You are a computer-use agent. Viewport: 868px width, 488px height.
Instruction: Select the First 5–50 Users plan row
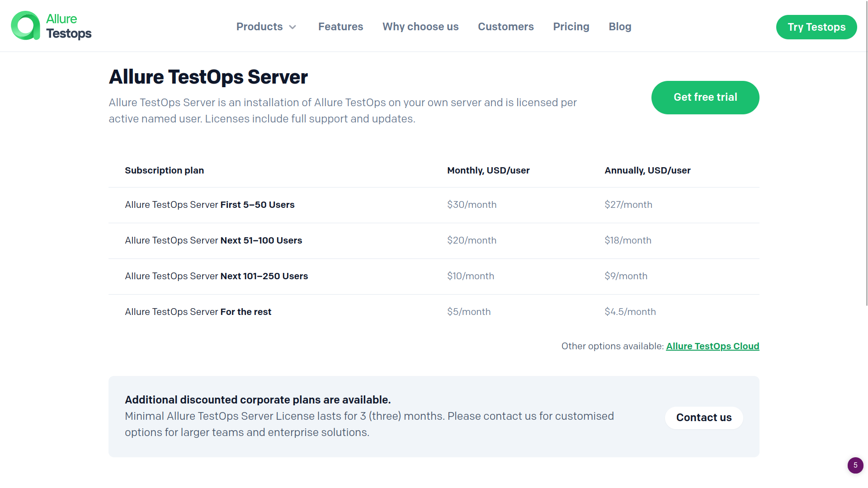point(209,205)
